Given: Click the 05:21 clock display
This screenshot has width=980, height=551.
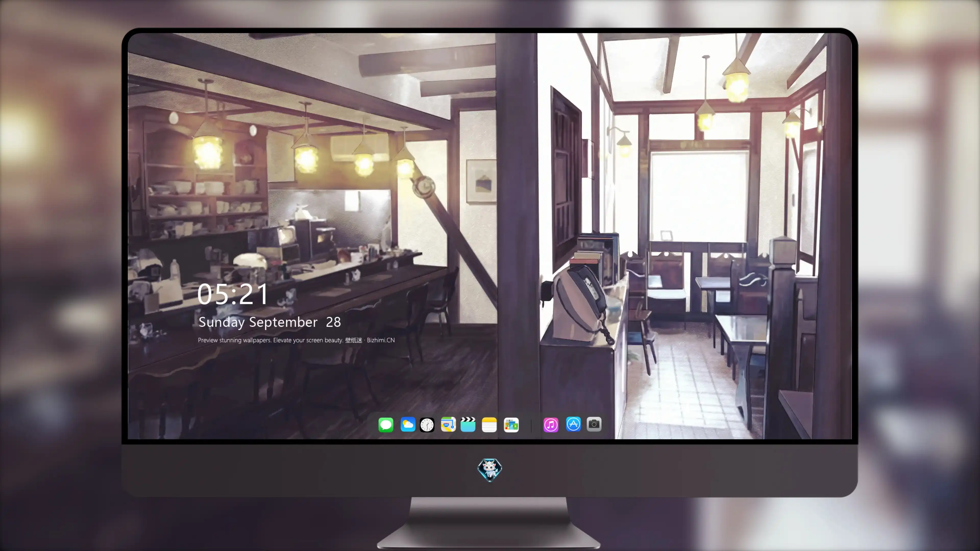Looking at the screenshot, I should coord(232,294).
